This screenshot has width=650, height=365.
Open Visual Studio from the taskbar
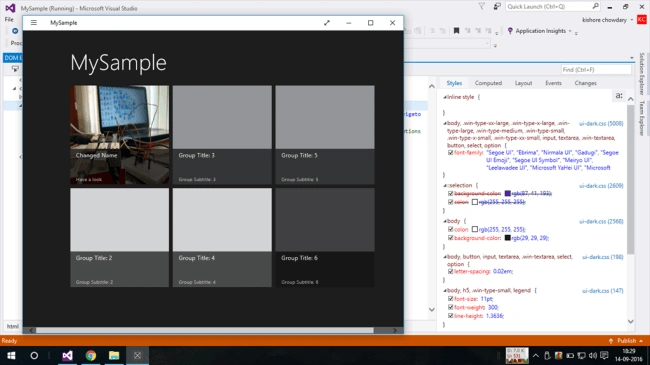(67, 355)
